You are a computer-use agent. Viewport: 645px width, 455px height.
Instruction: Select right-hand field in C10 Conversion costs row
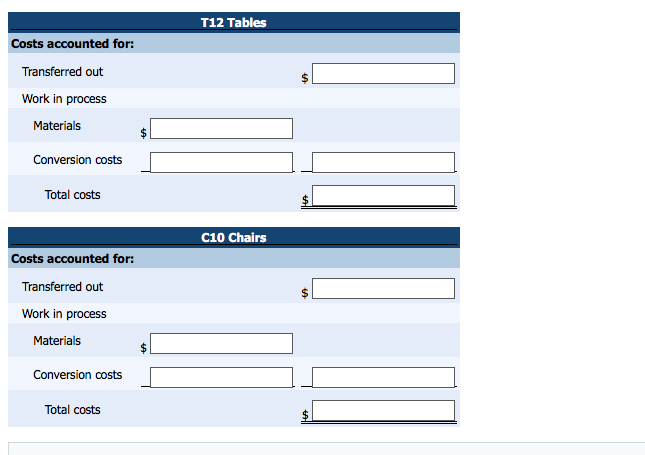click(x=383, y=377)
